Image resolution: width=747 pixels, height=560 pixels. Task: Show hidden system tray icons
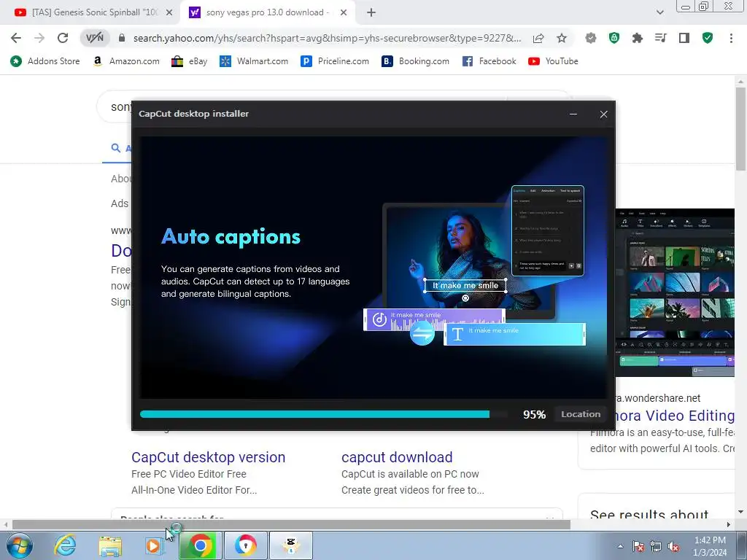(x=620, y=547)
